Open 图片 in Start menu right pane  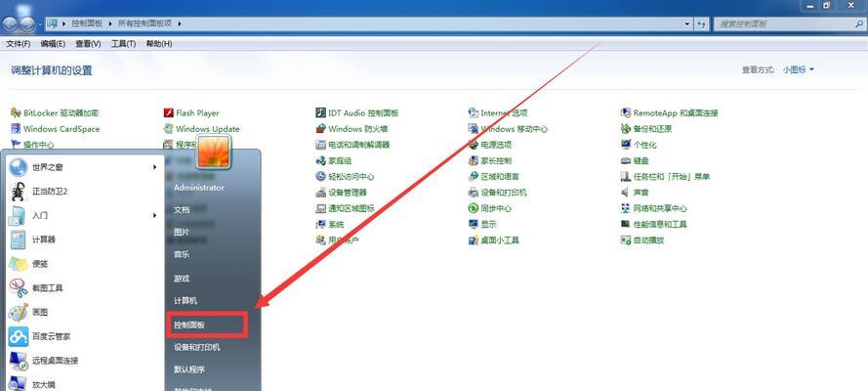182,232
